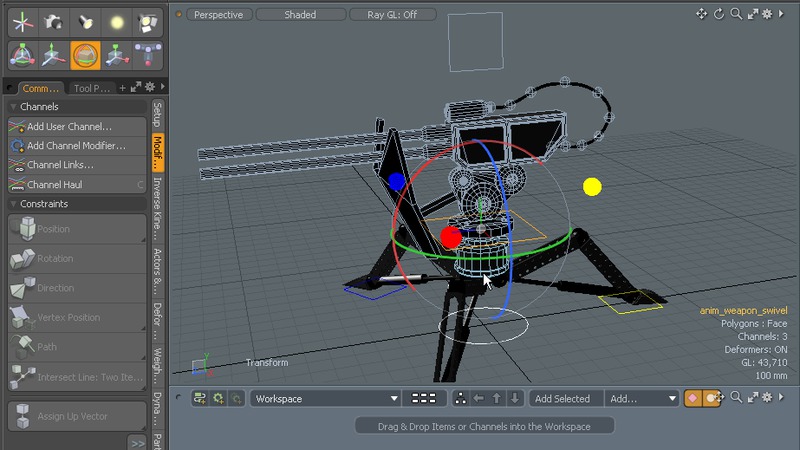Open Vertex Position corner dropdown arrow
The image size is (800, 450).
point(143,329)
